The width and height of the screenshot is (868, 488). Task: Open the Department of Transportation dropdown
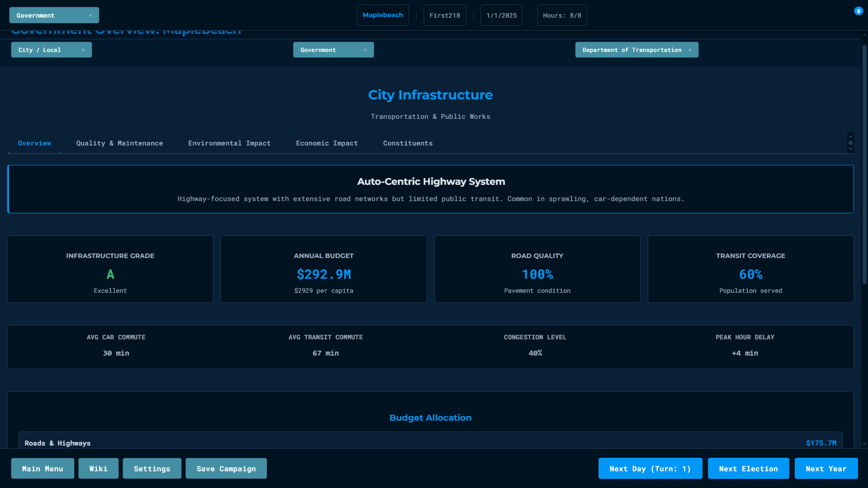click(x=636, y=50)
